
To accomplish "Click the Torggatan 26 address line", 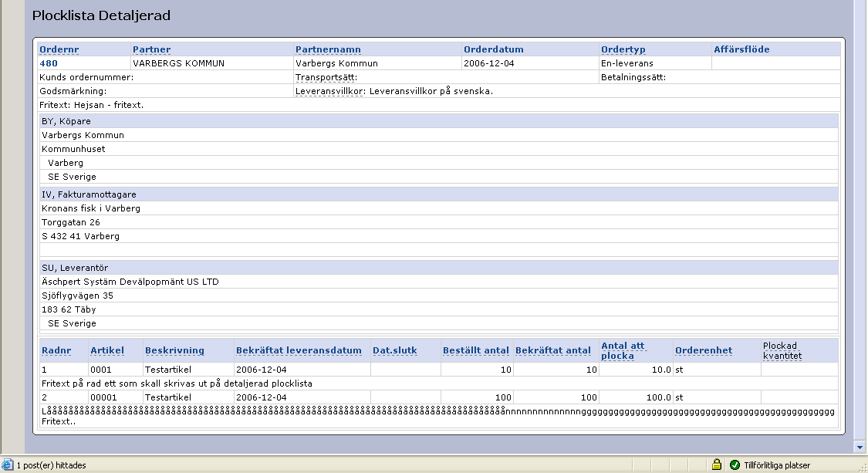I will [71, 222].
